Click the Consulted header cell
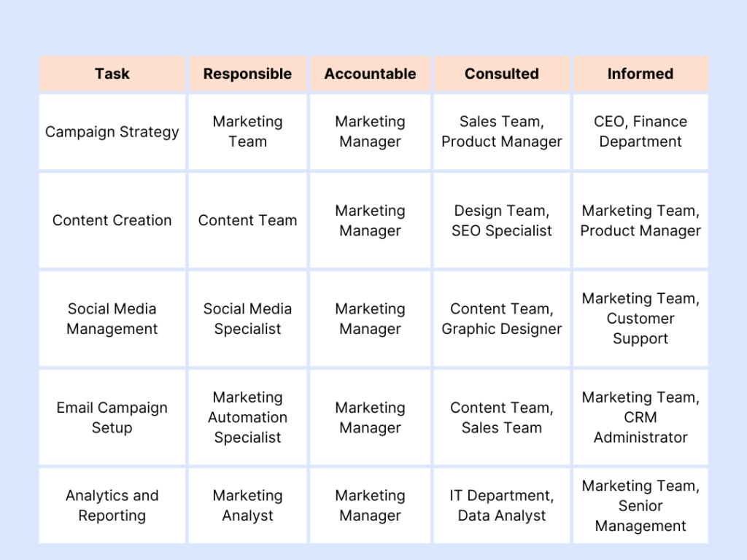747x560 pixels. pyautogui.click(x=502, y=74)
